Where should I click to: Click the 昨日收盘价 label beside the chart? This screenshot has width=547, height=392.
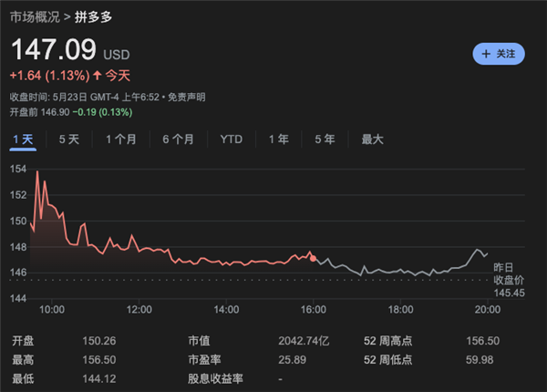509,273
